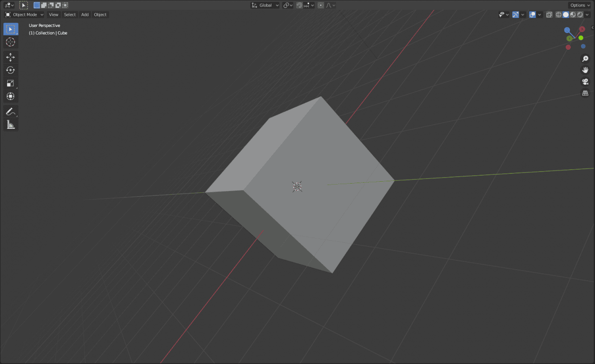Screen dimensions: 595x364
Task: Select the Scale tool
Action: pyautogui.click(x=11, y=83)
